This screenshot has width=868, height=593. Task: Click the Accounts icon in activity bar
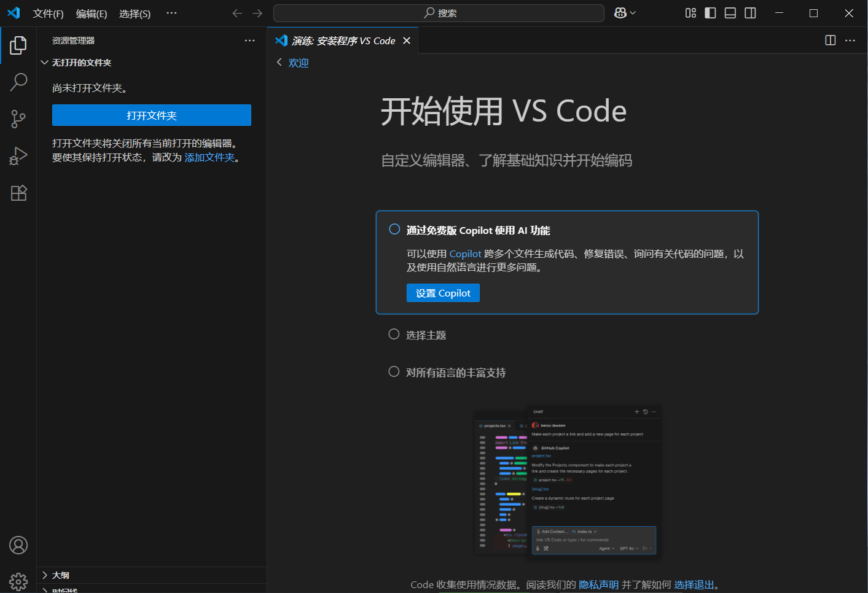click(x=18, y=545)
